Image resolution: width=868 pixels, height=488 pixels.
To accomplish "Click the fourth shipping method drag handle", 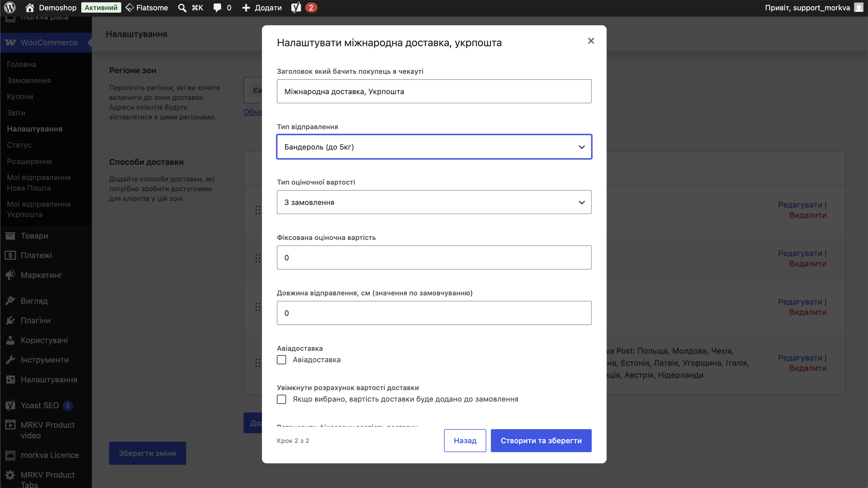I will (258, 363).
